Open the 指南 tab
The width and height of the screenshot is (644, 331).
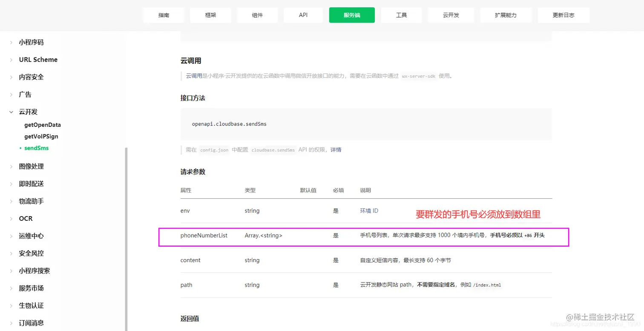(x=164, y=15)
